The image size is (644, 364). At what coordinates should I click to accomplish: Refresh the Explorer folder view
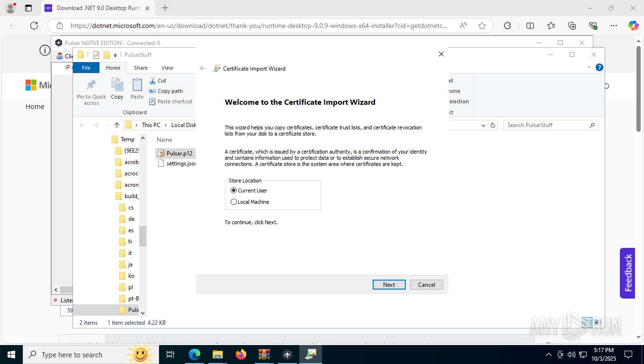[493, 125]
